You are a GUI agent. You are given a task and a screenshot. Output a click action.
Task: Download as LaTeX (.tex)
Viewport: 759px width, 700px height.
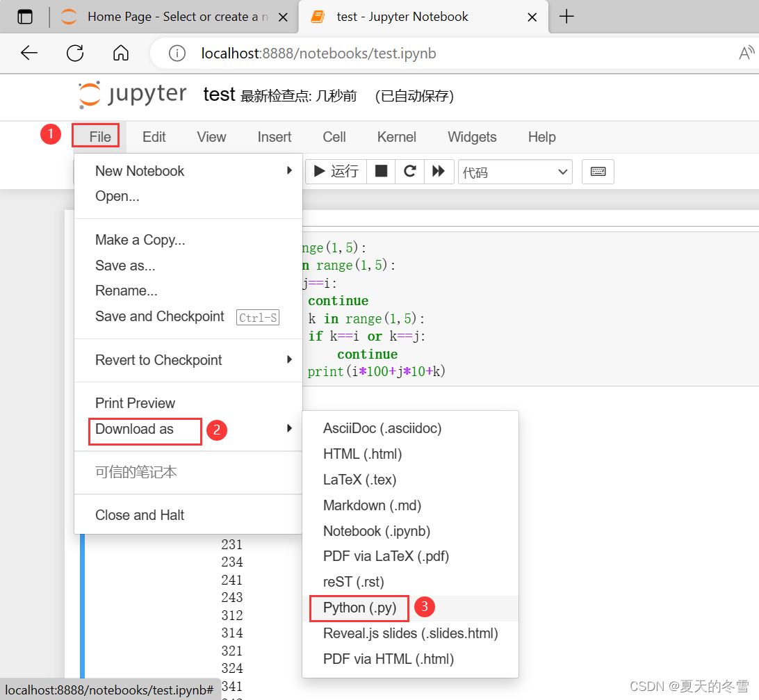tap(411, 480)
